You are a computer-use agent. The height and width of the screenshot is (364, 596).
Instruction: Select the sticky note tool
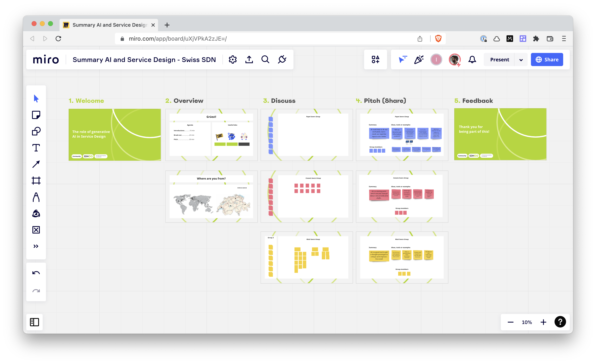point(36,115)
